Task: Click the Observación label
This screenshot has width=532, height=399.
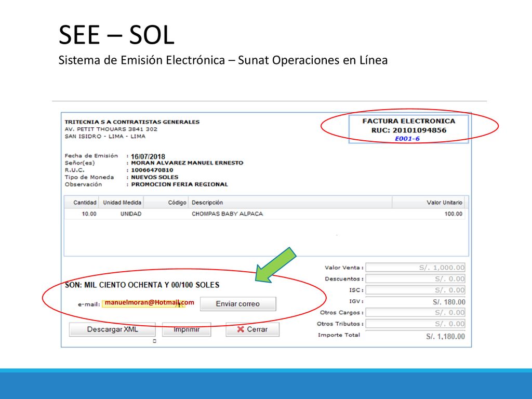Action: [83, 184]
